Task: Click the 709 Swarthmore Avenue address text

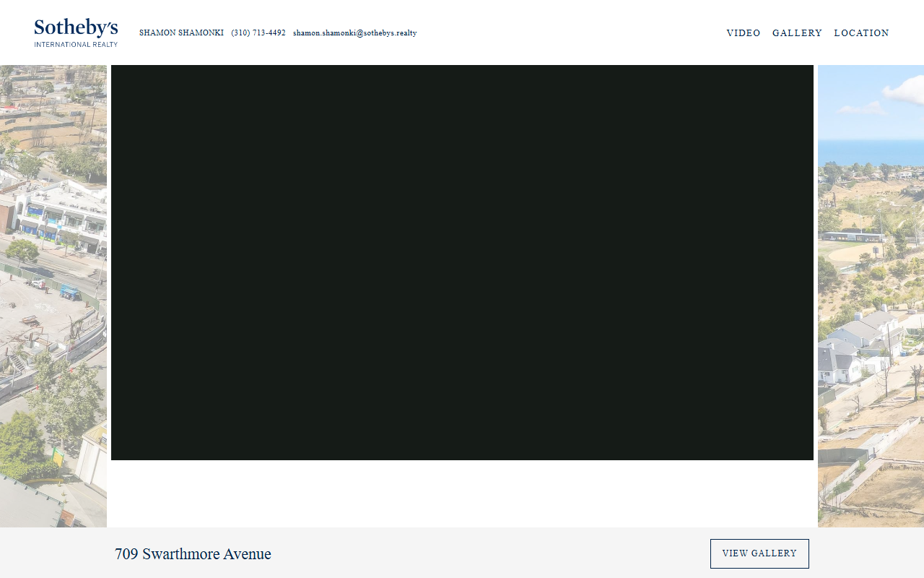Action: point(193,554)
